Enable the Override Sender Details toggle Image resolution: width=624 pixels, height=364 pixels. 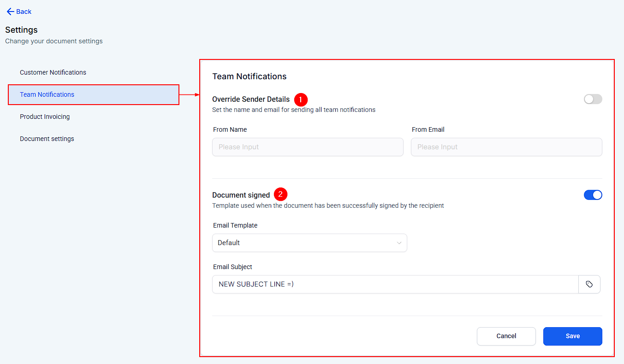click(593, 99)
